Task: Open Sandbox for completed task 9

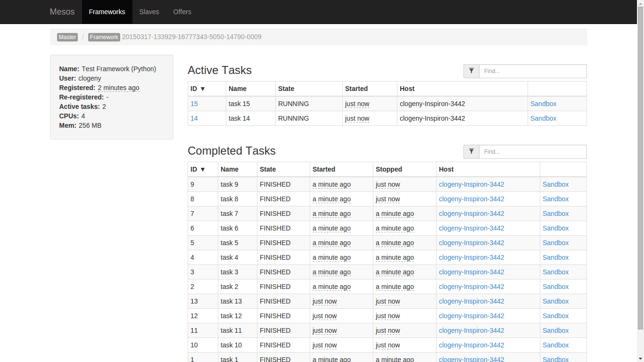Action: click(555, 184)
